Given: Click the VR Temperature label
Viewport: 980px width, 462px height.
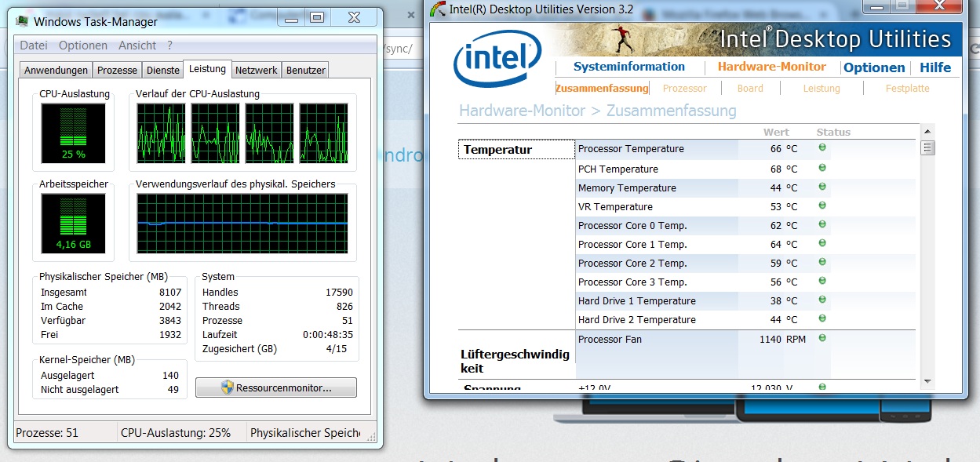Looking at the screenshot, I should (615, 206).
